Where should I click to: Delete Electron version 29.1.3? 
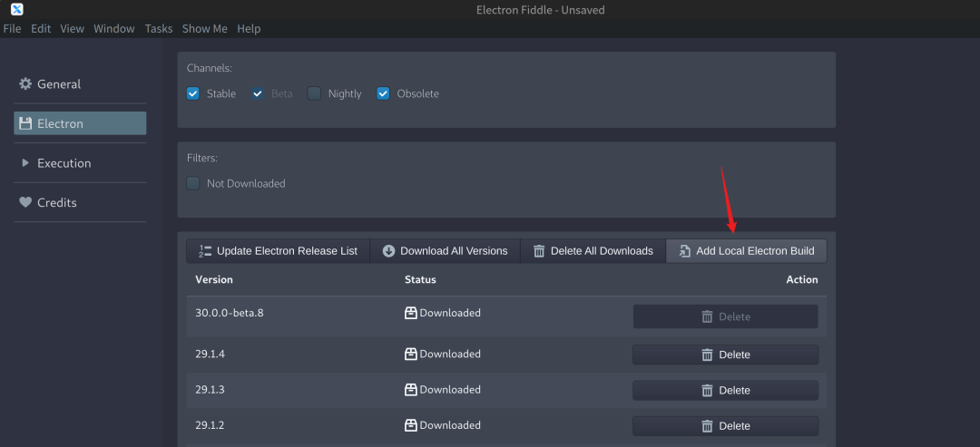725,390
